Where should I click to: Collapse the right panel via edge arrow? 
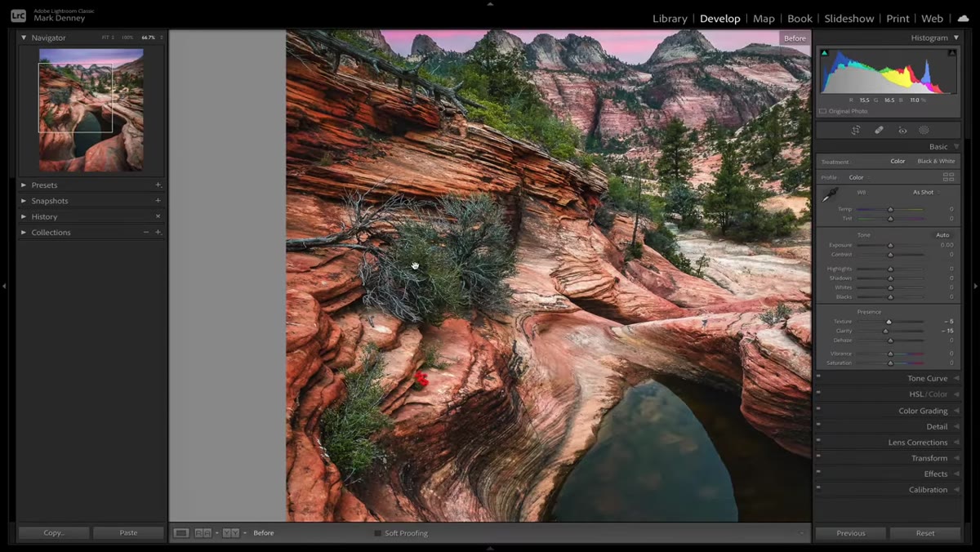pos(976,286)
